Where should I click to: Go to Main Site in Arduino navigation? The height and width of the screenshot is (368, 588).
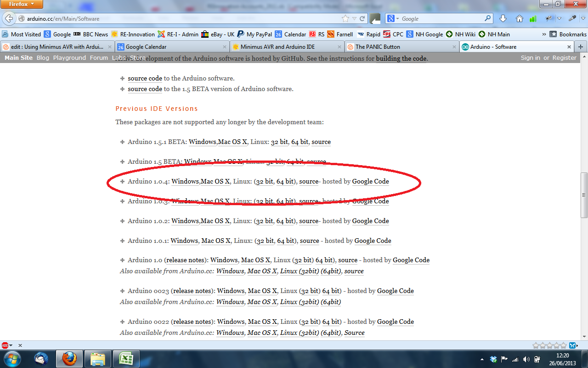(x=19, y=58)
